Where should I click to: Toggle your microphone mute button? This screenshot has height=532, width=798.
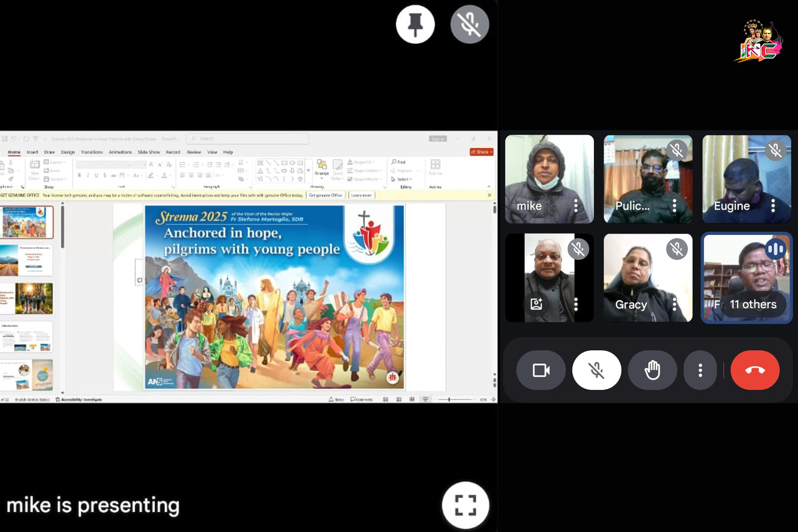596,370
